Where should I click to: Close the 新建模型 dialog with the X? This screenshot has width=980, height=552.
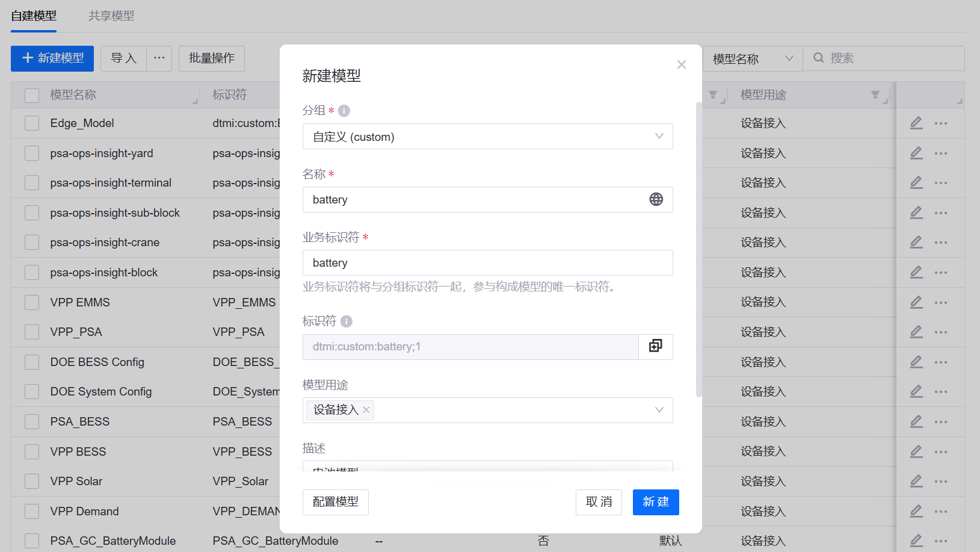[681, 64]
